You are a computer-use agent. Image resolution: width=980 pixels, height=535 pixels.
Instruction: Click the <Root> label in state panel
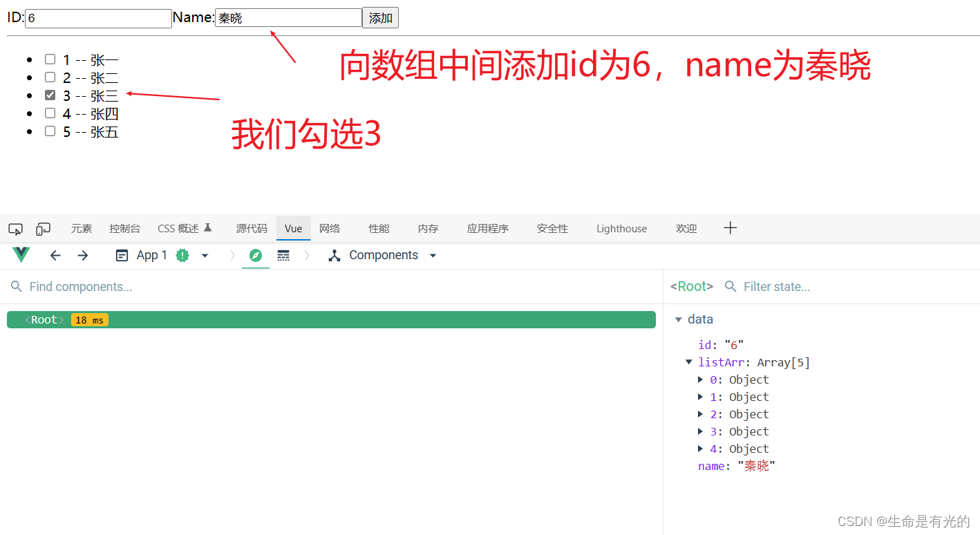tap(692, 286)
